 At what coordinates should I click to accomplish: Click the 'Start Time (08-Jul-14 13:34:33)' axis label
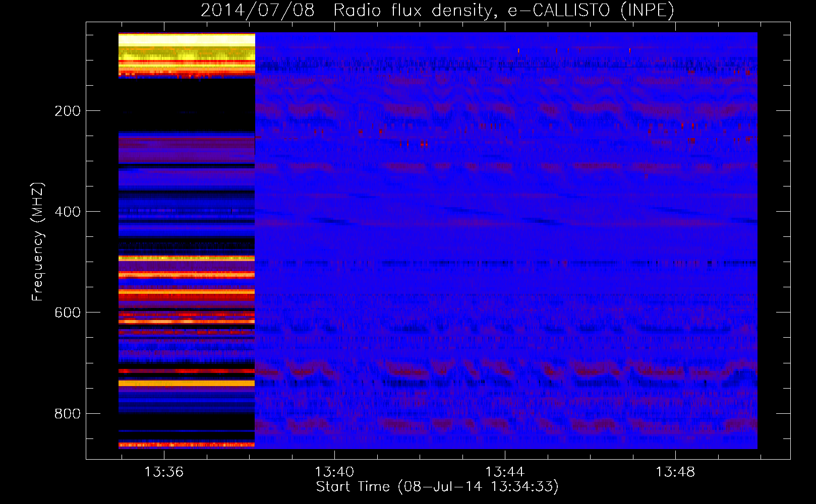(x=438, y=487)
